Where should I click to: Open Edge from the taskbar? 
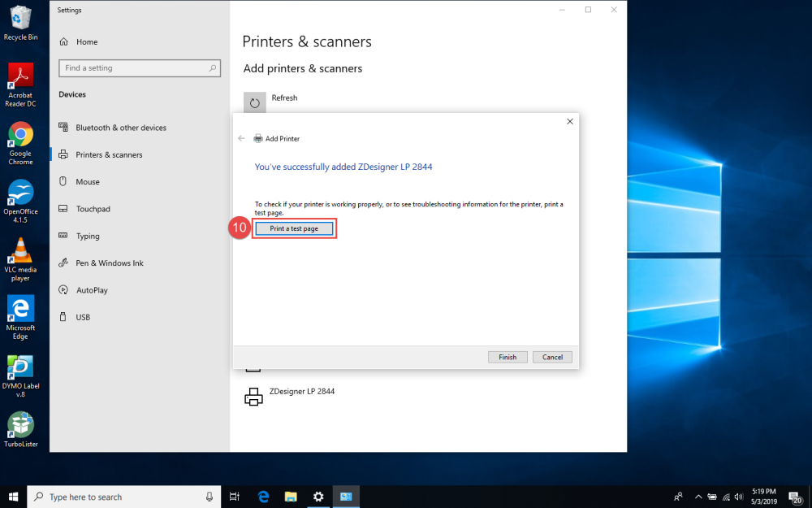click(x=264, y=497)
